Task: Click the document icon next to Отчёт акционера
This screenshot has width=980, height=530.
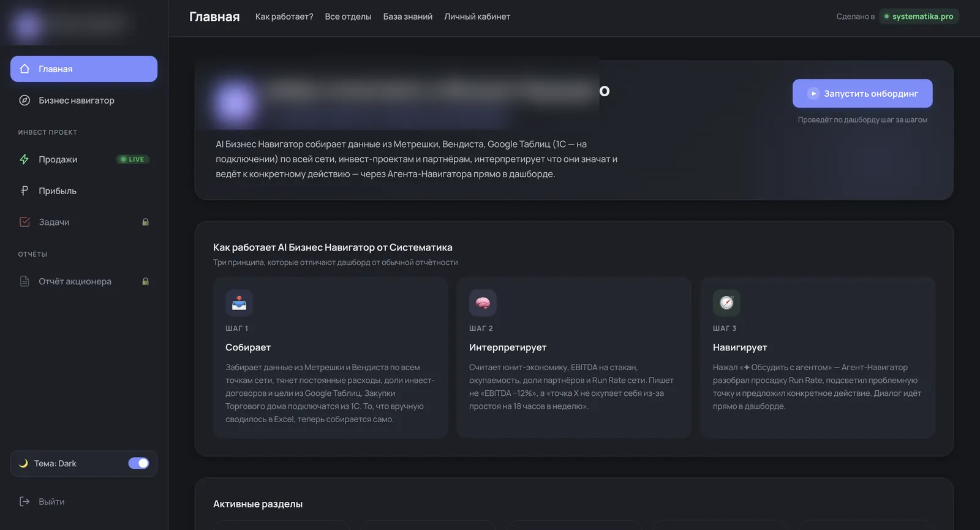Action: point(24,281)
